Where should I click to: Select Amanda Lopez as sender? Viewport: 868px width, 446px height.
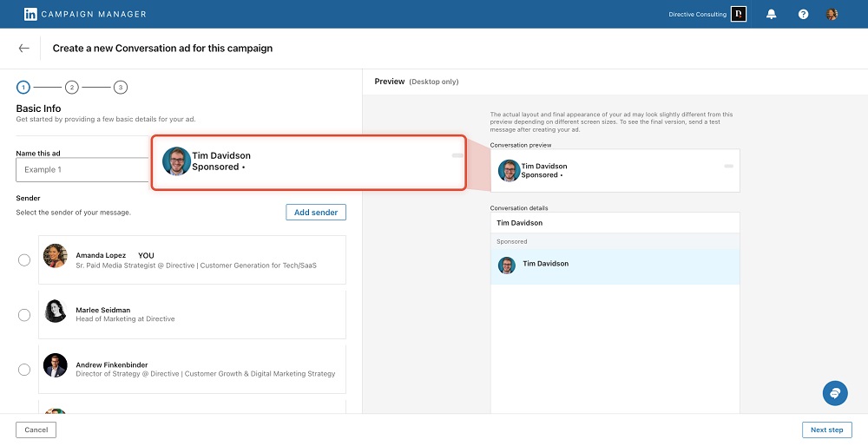point(24,260)
